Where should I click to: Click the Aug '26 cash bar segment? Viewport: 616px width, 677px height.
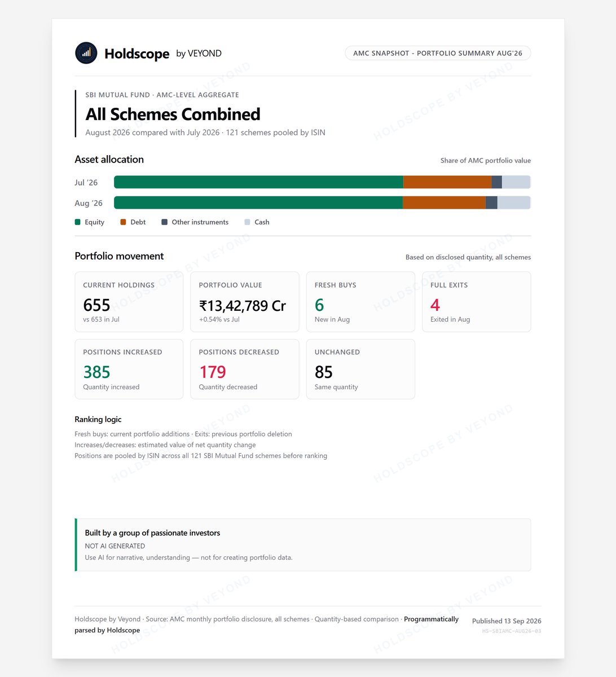tap(514, 203)
